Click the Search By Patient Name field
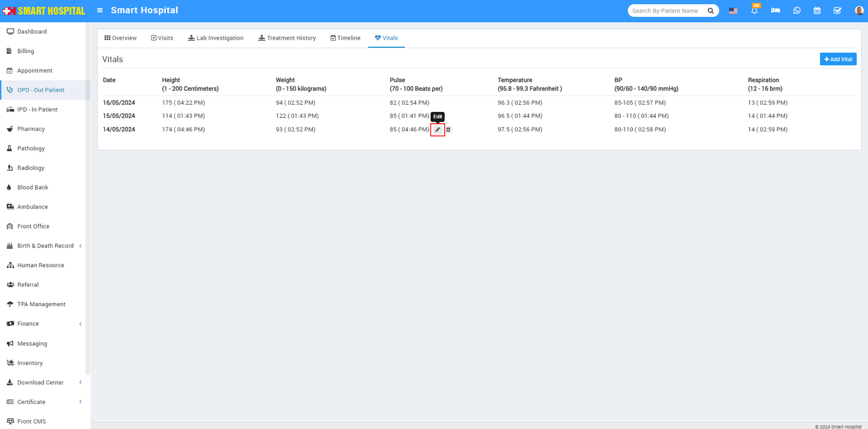The image size is (868, 429). [x=666, y=11]
